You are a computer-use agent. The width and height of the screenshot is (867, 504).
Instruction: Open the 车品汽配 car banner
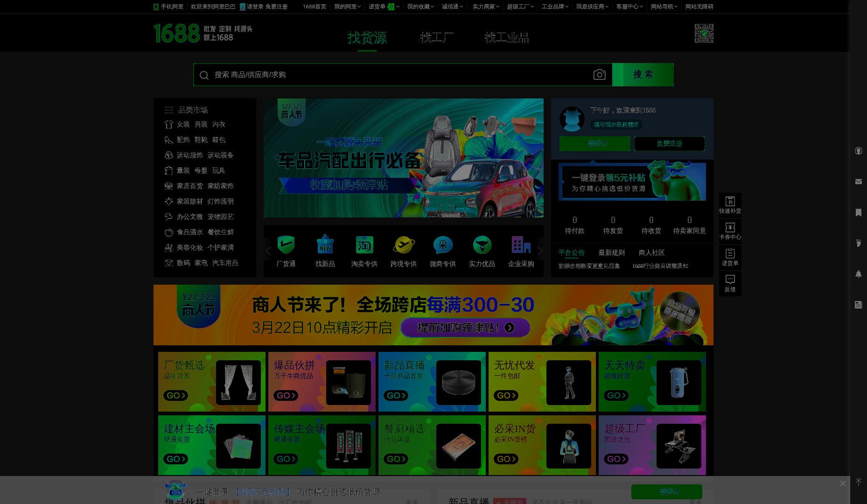404,158
